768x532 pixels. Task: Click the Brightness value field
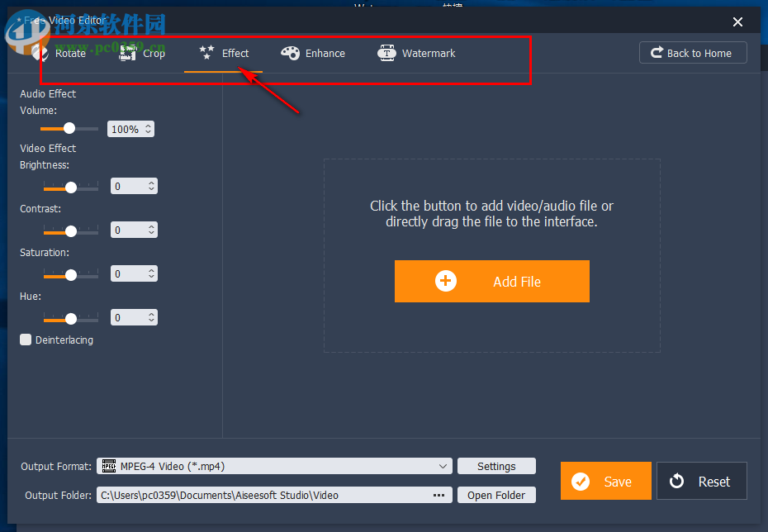(x=134, y=186)
